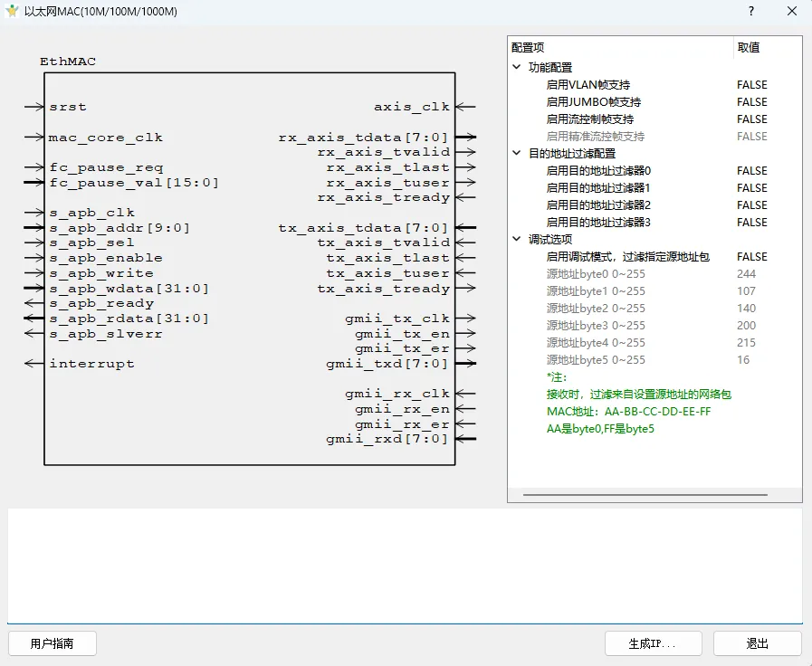Click the 退出 exit button
This screenshot has height=666, width=812.
pyautogui.click(x=757, y=643)
